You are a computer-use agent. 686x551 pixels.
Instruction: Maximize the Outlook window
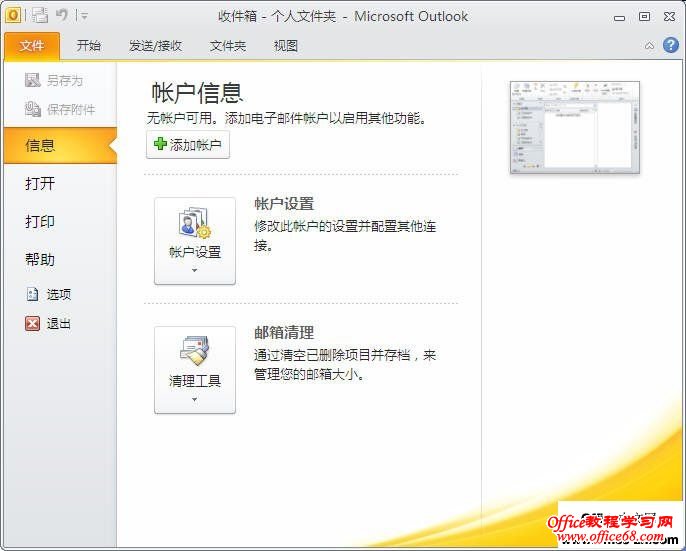(x=644, y=17)
